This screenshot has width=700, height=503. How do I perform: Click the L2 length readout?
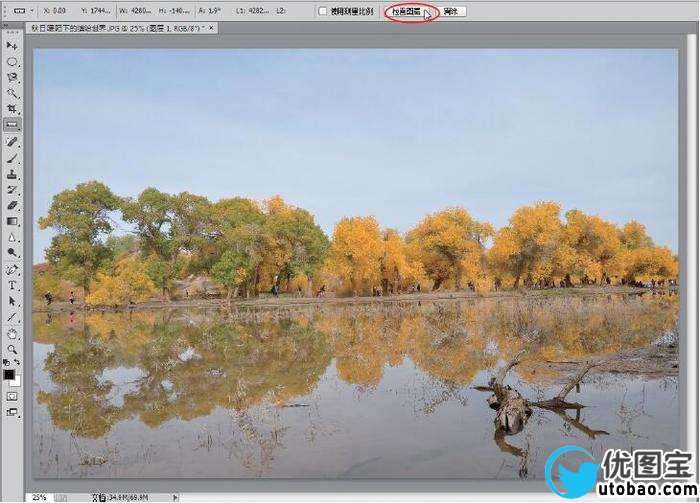coord(280,11)
